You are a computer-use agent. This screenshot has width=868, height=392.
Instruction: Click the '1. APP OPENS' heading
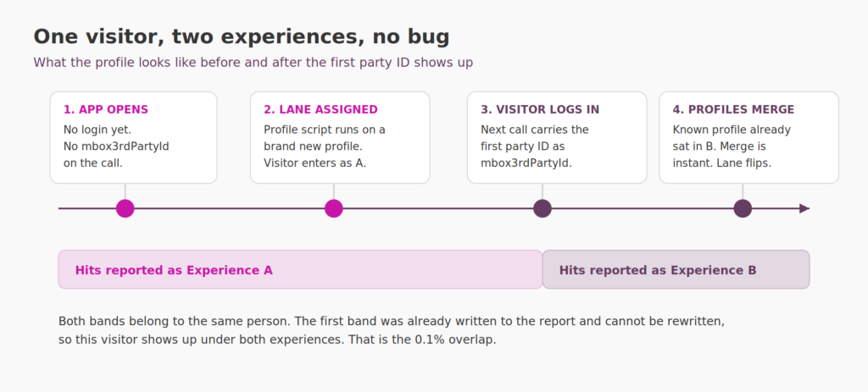(x=106, y=109)
